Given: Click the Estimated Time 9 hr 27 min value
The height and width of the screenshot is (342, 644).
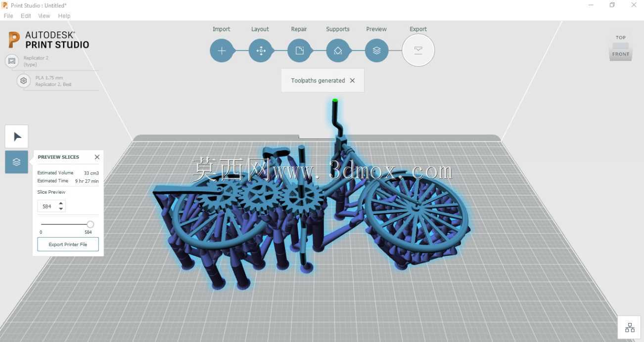Looking at the screenshot, I should 87,181.
